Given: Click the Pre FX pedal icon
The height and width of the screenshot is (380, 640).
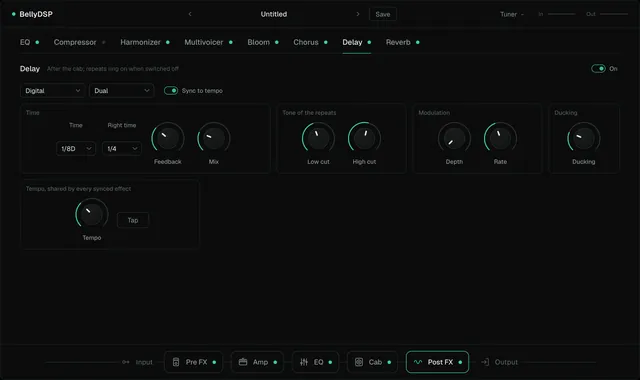Looking at the screenshot, I should coord(176,362).
